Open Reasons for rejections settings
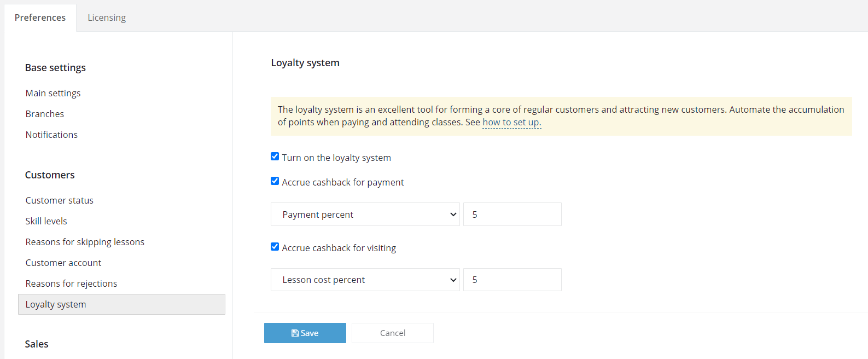The height and width of the screenshot is (359, 868). coord(72,283)
